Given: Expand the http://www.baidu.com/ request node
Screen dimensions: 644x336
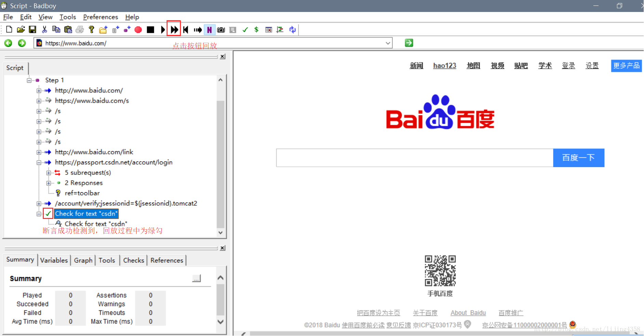Looking at the screenshot, I should [39, 91].
